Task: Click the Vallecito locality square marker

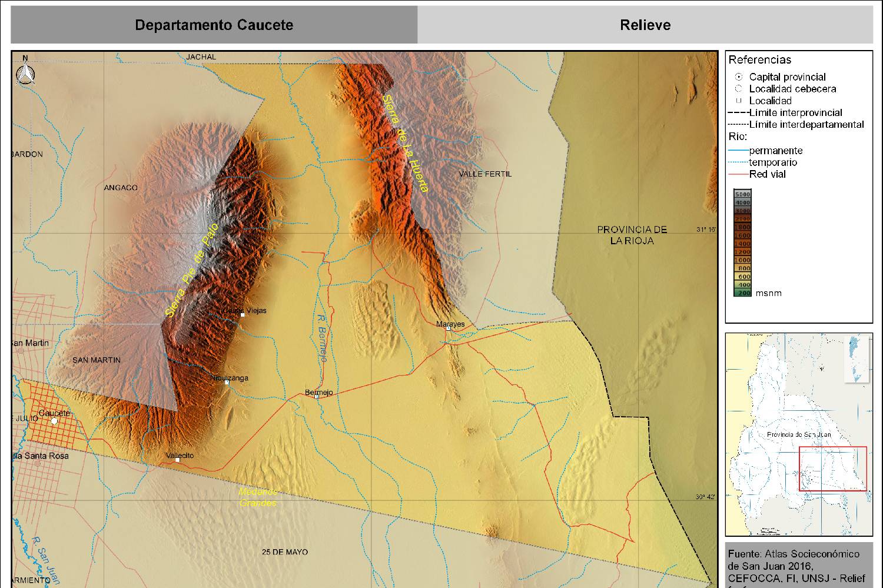Action: coord(178,460)
